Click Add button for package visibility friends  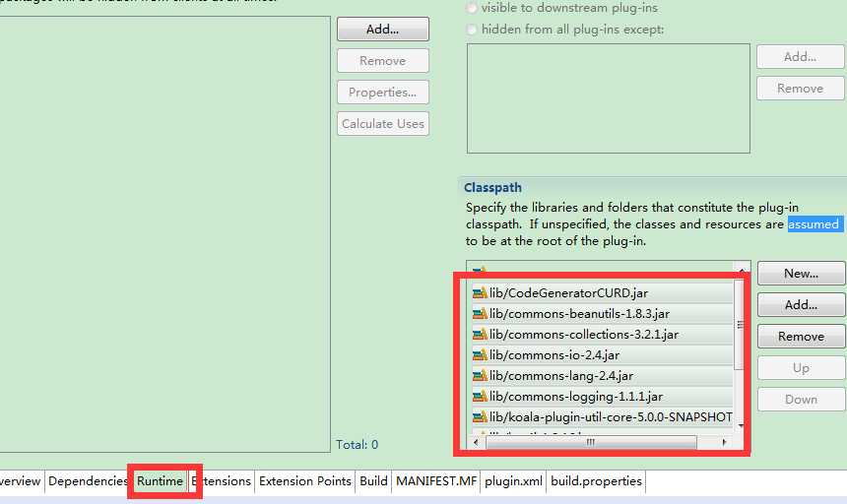pyautogui.click(x=801, y=57)
